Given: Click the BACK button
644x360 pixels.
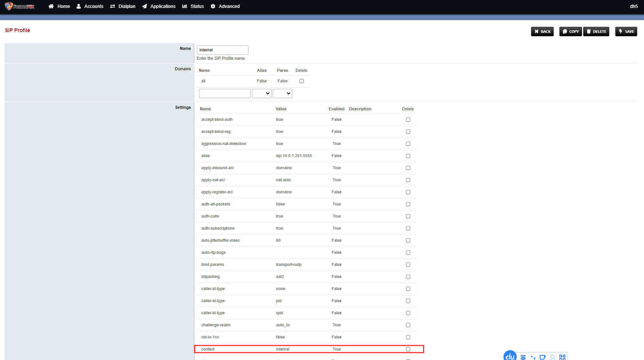Looking at the screenshot, I should [542, 32].
